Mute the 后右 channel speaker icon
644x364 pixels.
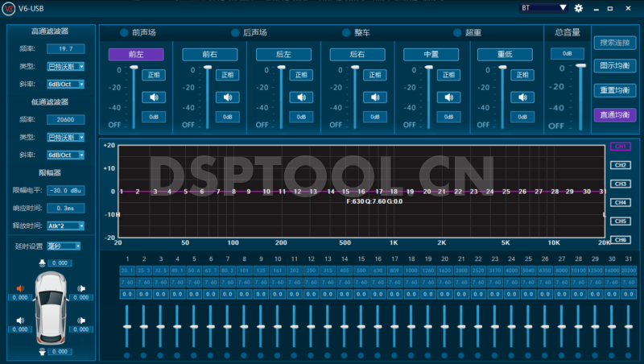click(375, 97)
